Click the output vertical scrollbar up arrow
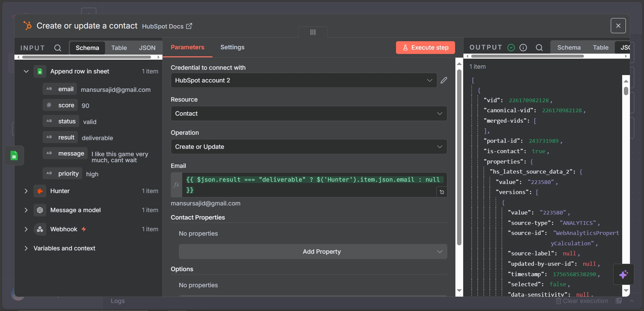The width and height of the screenshot is (644, 311). point(626,81)
